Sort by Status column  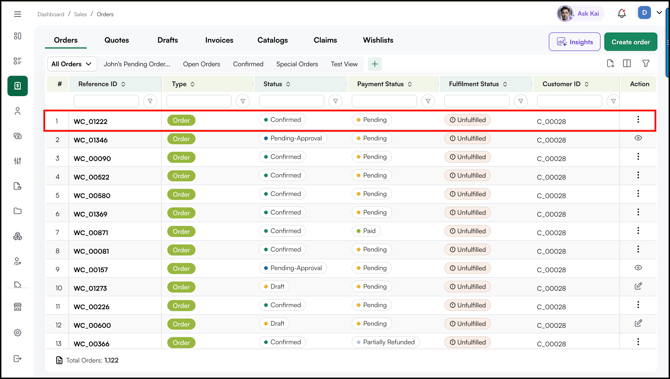pos(288,84)
